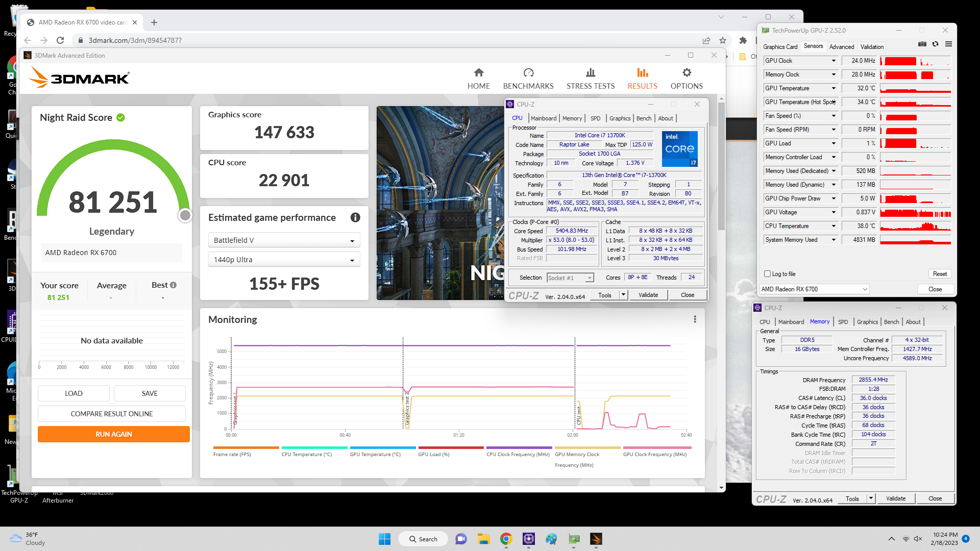980x551 pixels.
Task: Open the Benchmarks section in 3DMark
Action: coord(528,79)
